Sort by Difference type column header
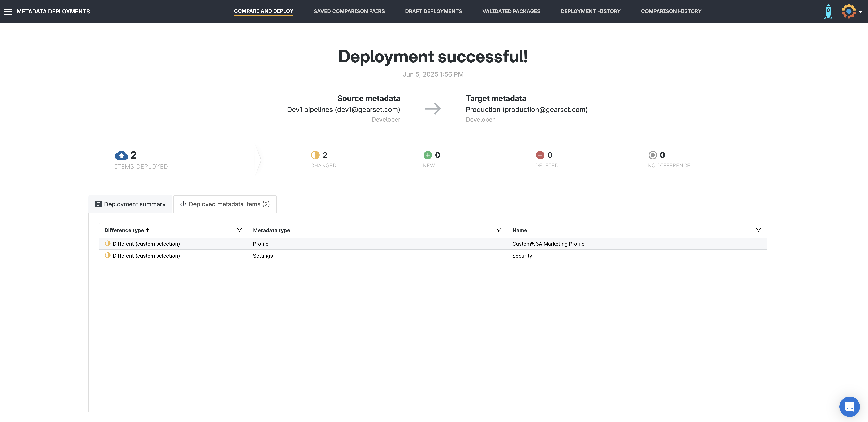The height and width of the screenshot is (422, 868). point(124,230)
